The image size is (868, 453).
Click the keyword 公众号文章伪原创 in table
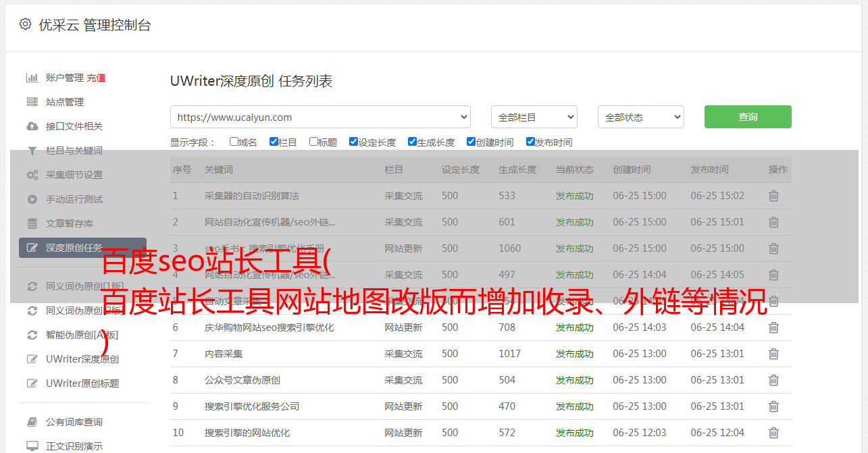(x=242, y=380)
